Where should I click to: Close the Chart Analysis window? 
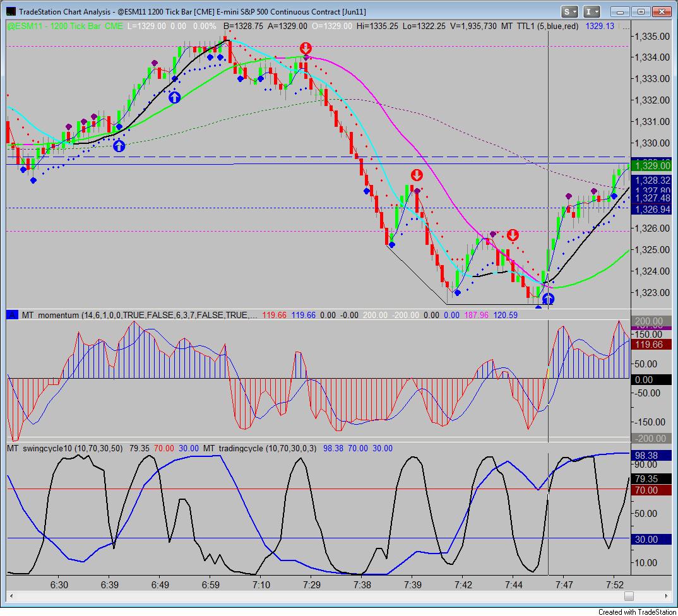(x=661, y=11)
